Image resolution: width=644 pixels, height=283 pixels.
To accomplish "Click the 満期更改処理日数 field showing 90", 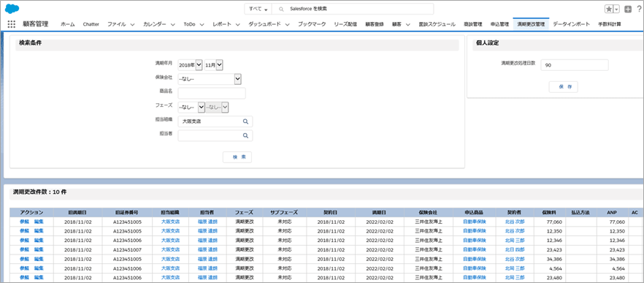I will tap(574, 65).
